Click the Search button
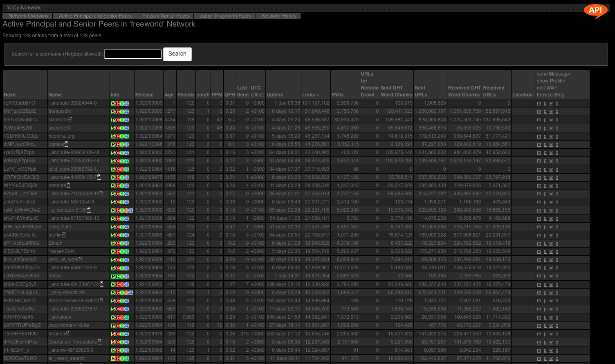 click(x=177, y=54)
